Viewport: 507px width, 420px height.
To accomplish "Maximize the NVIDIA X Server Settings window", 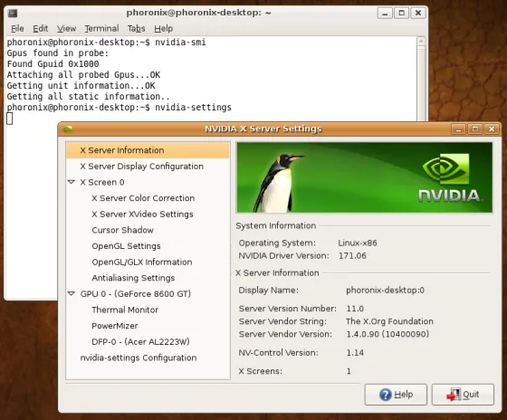I will pos(475,129).
